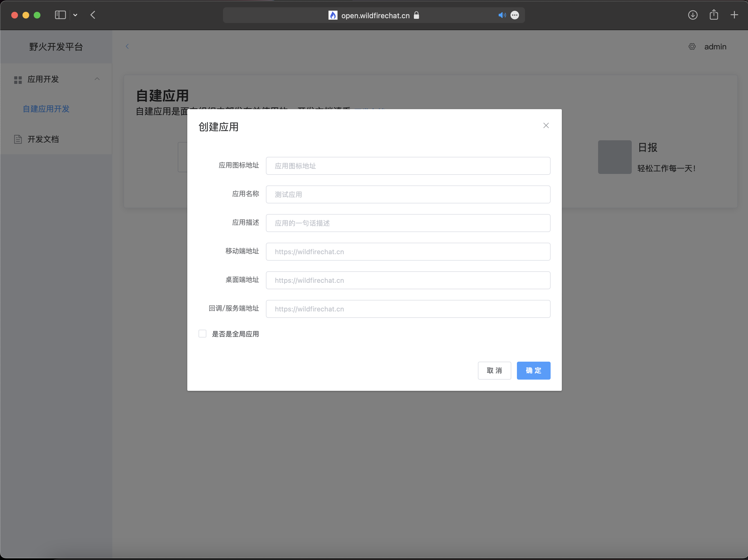Open a new tab with plus icon
The width and height of the screenshot is (748, 560).
point(734,15)
